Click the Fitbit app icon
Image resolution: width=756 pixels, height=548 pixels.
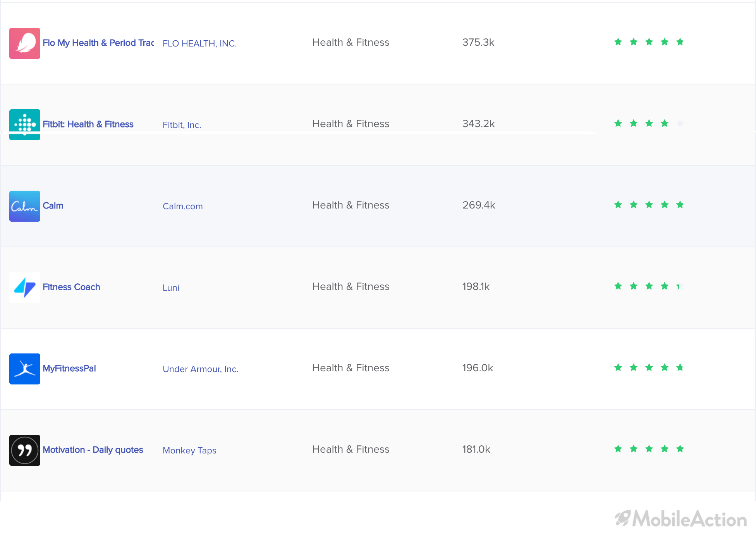(25, 125)
